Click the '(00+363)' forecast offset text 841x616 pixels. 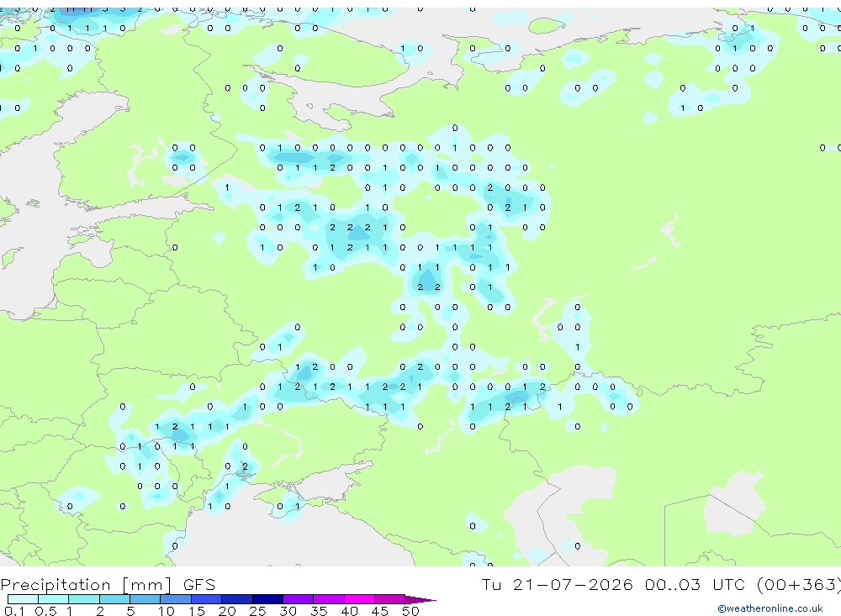(x=799, y=584)
